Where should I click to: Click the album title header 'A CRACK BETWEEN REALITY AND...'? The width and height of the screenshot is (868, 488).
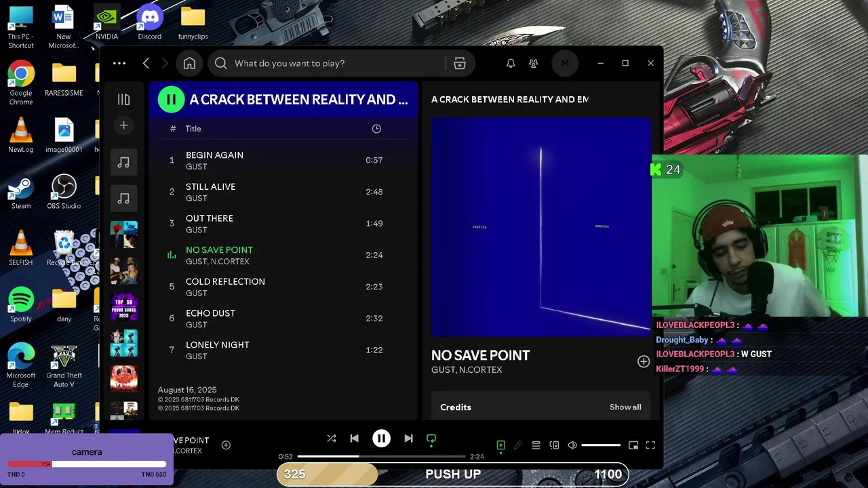pyautogui.click(x=298, y=100)
